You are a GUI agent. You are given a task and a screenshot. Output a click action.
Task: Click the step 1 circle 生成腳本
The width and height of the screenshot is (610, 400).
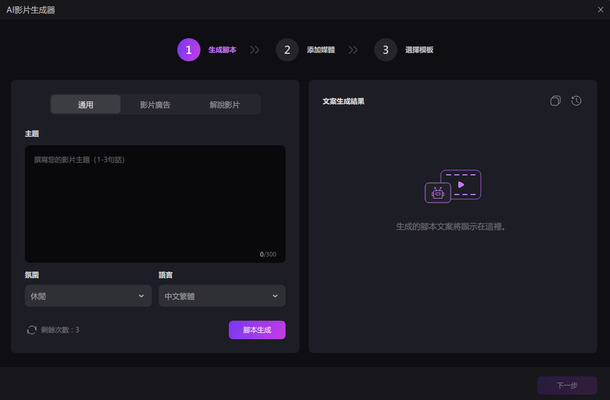(189, 50)
